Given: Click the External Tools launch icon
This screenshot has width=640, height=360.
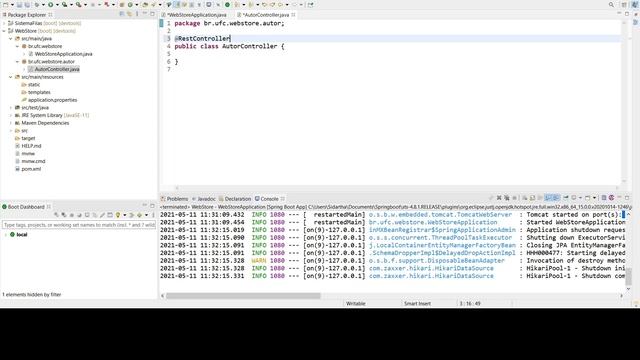Looking at the screenshot, I should pos(78,4).
